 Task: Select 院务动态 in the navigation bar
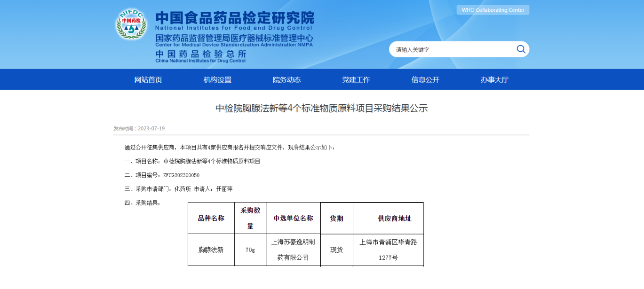tap(286, 80)
